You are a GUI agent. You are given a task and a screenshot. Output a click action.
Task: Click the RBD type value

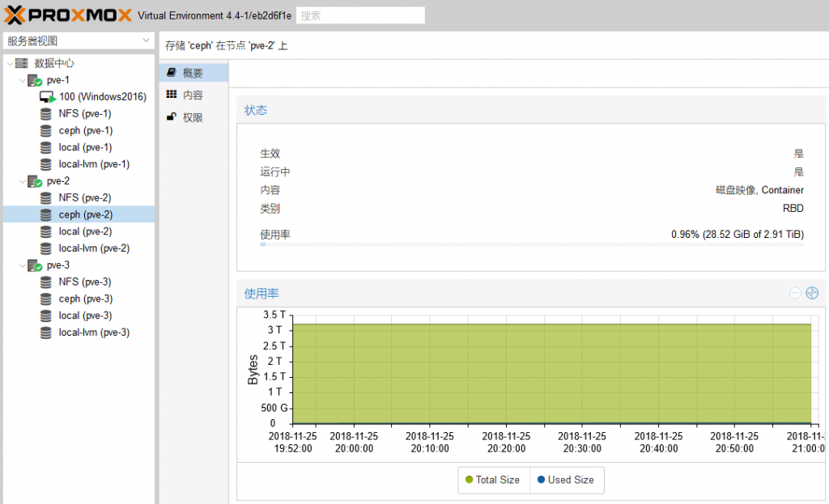(793, 208)
